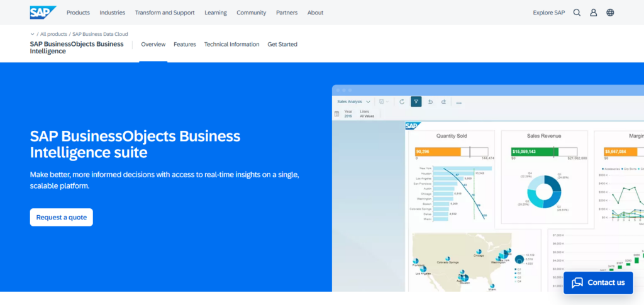Click the SAP logo in header
Viewport: 644px width, 305px height.
(x=43, y=13)
